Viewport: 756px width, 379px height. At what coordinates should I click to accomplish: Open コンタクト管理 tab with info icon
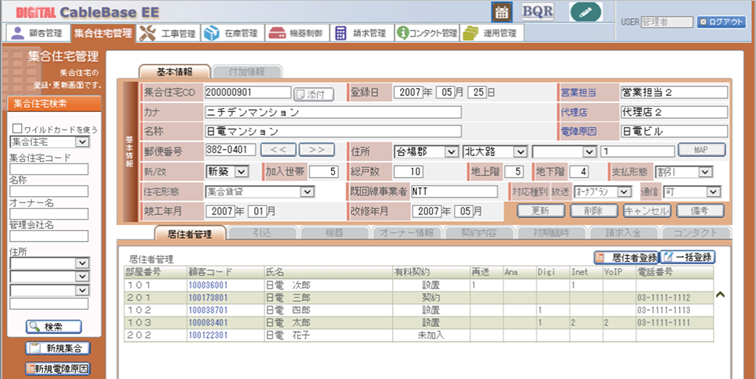click(427, 33)
